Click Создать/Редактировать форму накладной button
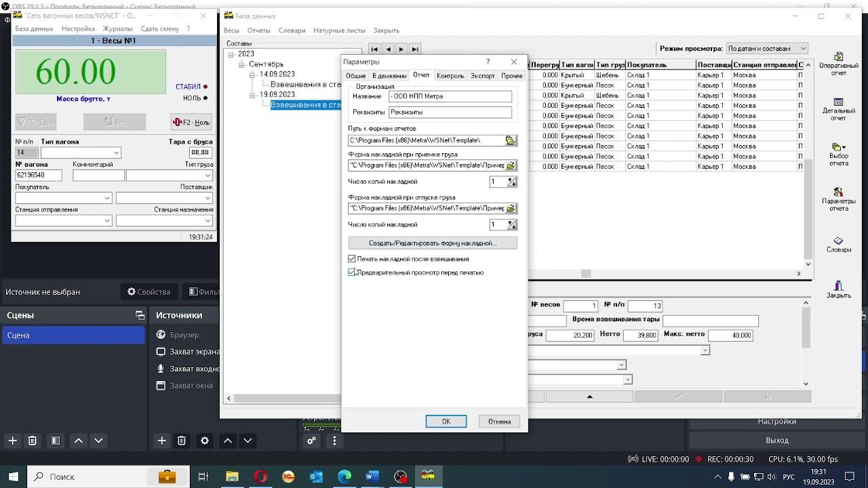 (433, 243)
